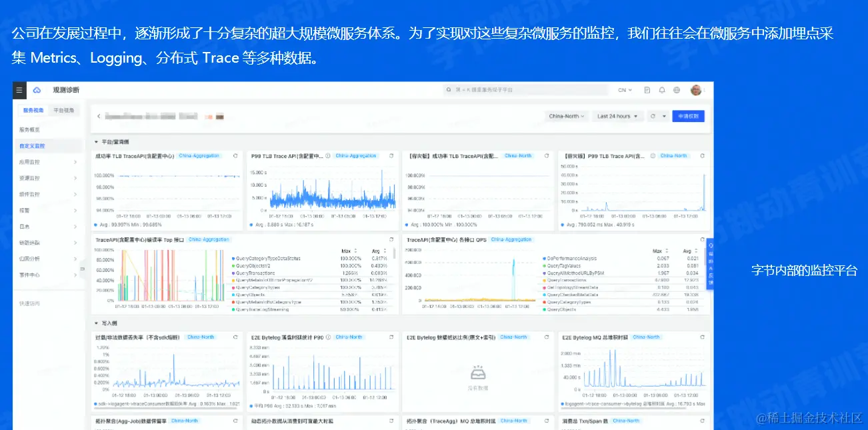Screen dimensions: 868x430
Task: Open the document icon in top bar
Action: click(x=647, y=90)
